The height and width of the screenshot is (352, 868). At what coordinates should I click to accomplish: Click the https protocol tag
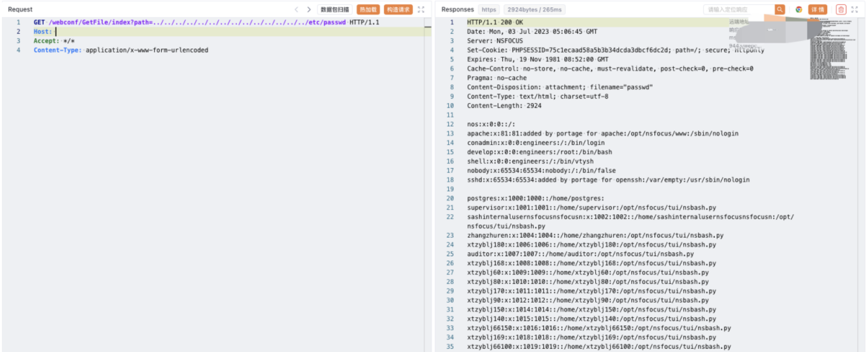489,9
